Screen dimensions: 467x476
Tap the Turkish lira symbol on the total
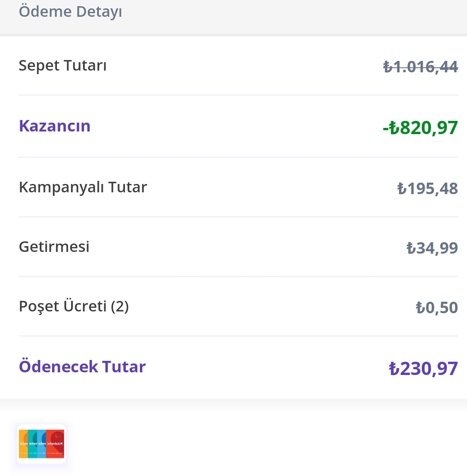pos(394,368)
